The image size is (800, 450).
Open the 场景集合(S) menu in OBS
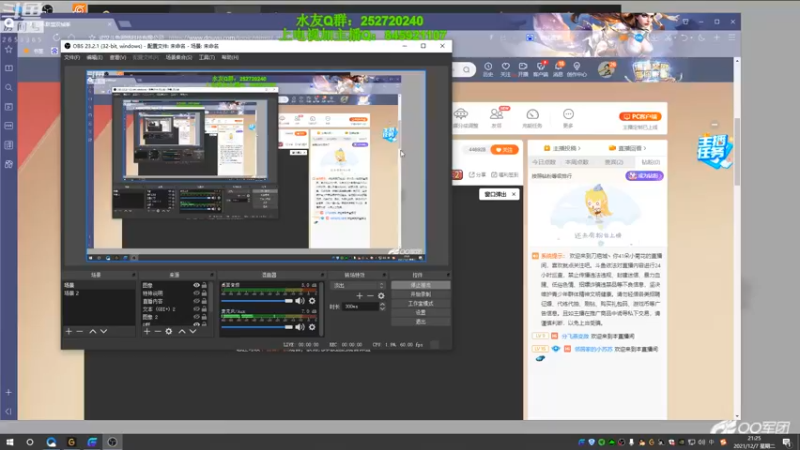click(x=179, y=58)
